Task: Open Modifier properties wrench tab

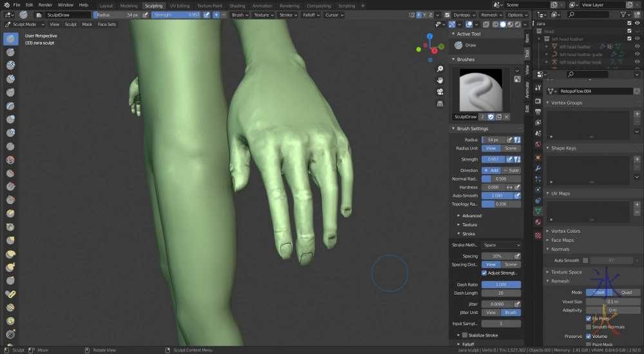Action: [538, 168]
